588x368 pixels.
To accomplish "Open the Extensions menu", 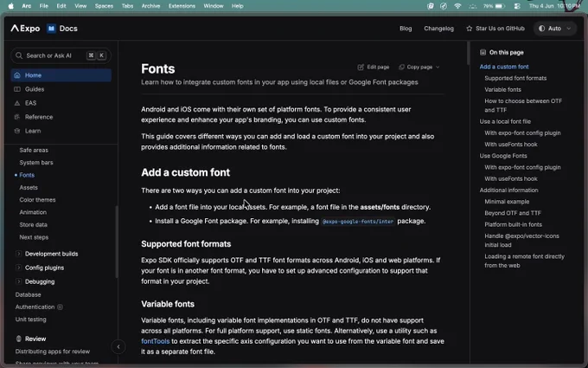I will (x=182, y=6).
